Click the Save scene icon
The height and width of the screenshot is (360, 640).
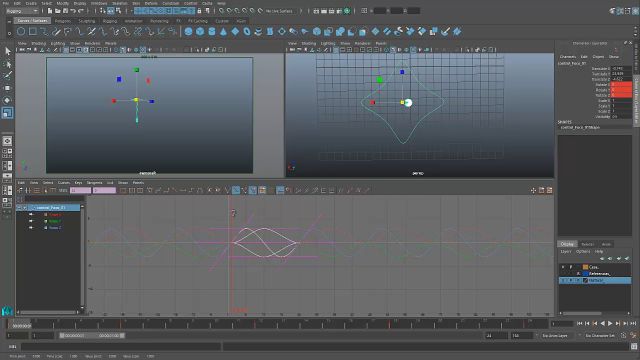click(65, 11)
